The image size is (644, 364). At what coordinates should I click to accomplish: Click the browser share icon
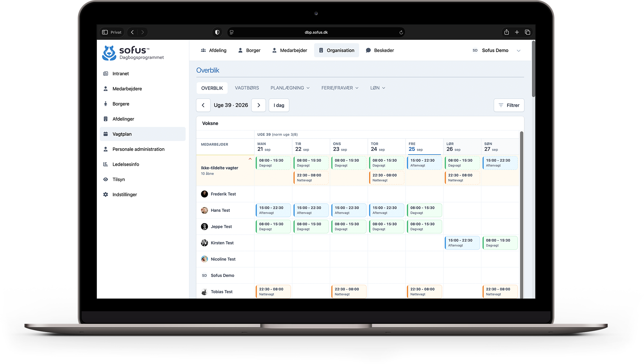[x=506, y=32]
